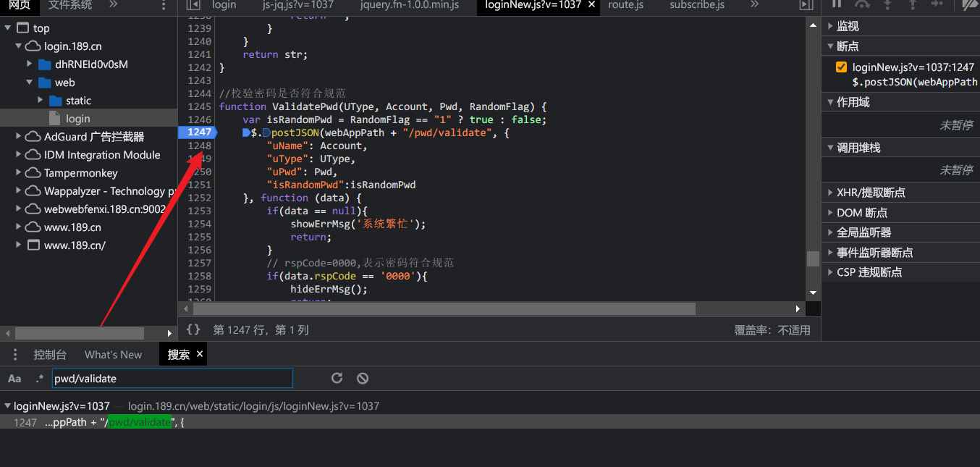Collapse the 断点 breakpoints section
The image size is (980, 467).
[x=829, y=46]
